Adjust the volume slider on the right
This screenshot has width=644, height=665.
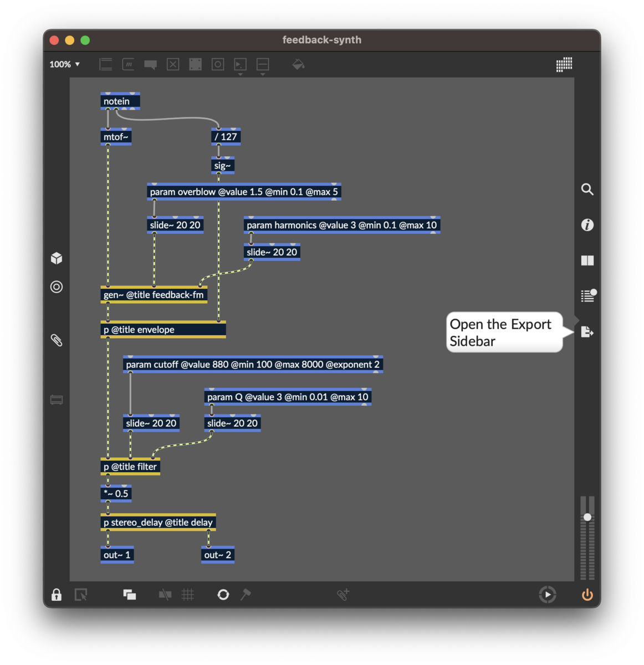(x=587, y=518)
